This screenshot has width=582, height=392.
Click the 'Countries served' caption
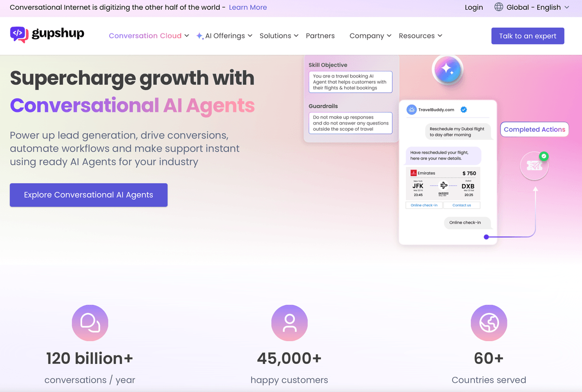click(x=489, y=380)
